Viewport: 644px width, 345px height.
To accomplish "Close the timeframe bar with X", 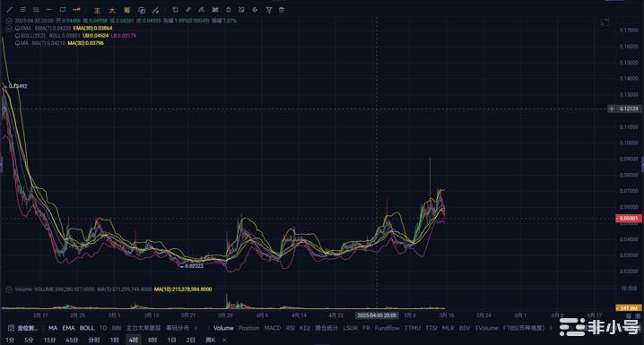I will click(x=224, y=341).
